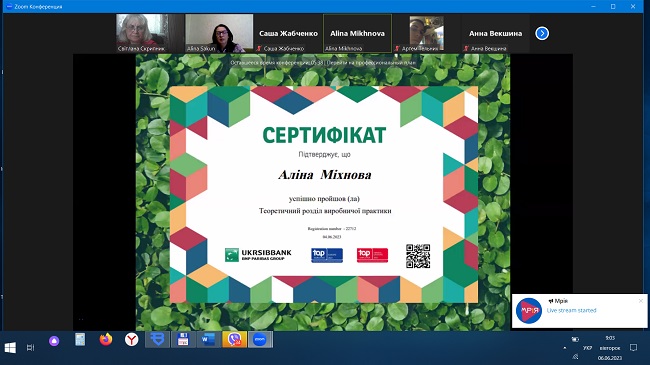The width and height of the screenshot is (650, 365).
Task: Open the upgrade to professional plan link
Action: (x=371, y=63)
